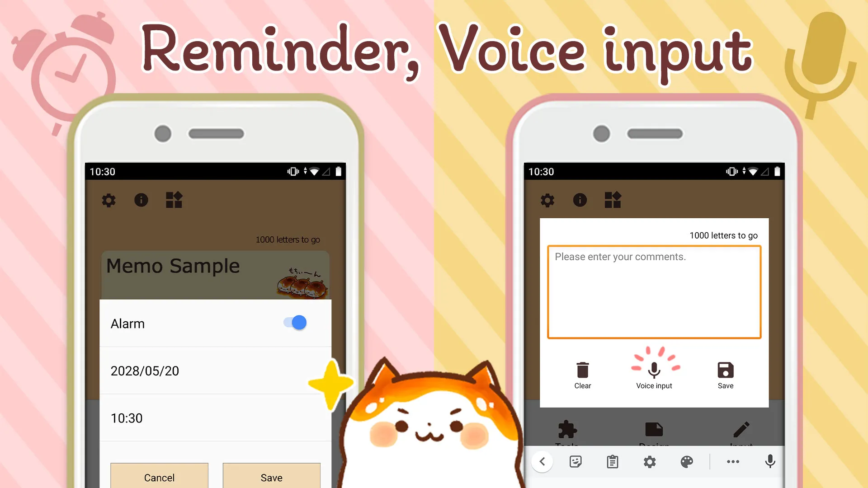Tap the Voice input microphone icon
This screenshot has width=868, height=488.
pos(653,370)
